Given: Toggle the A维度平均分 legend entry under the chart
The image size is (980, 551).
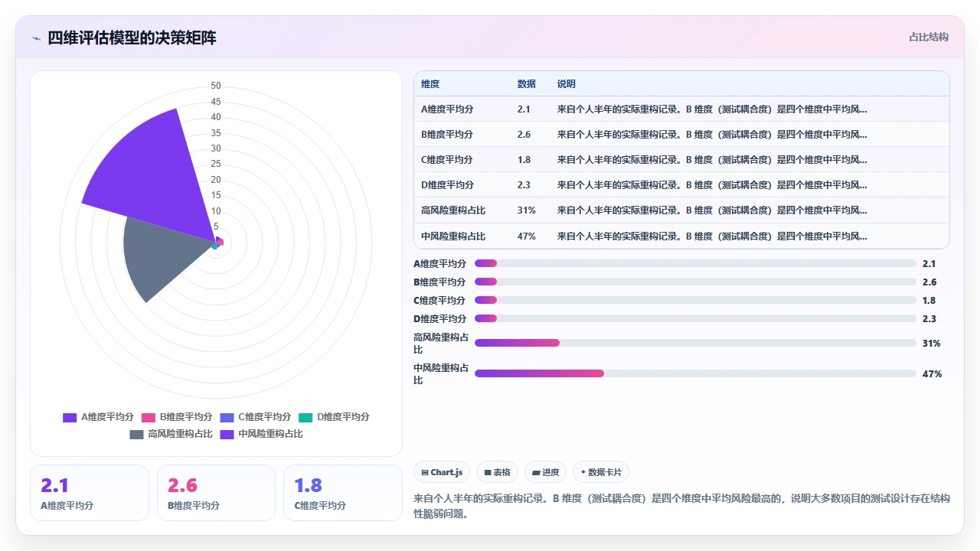Looking at the screenshot, I should 98,417.
